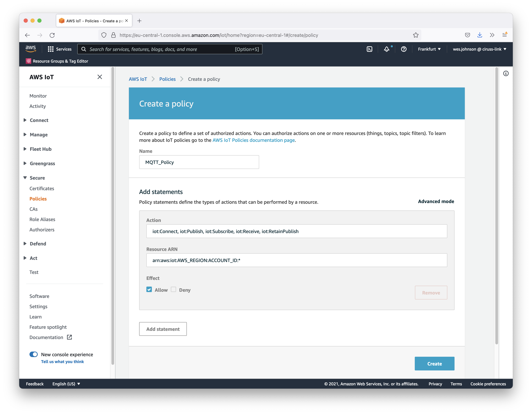Image resolution: width=532 pixels, height=414 pixels.
Task: Close the AWS IoT sidebar
Action: pos(100,77)
